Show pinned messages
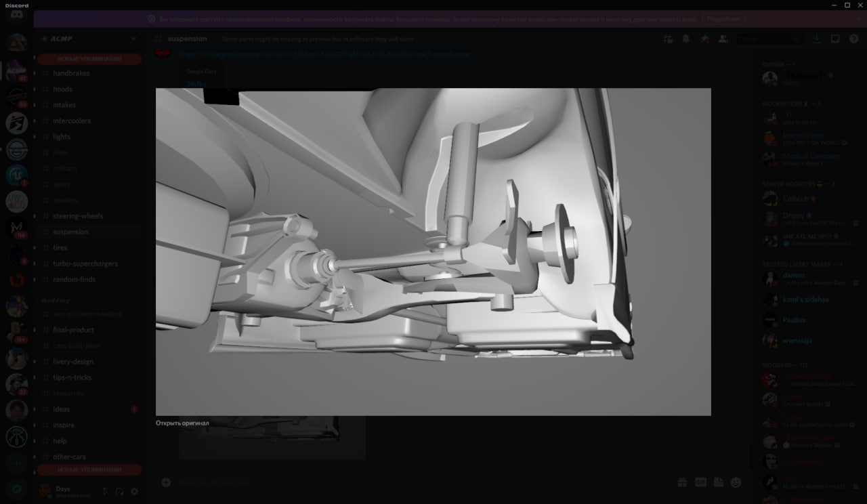 click(704, 39)
